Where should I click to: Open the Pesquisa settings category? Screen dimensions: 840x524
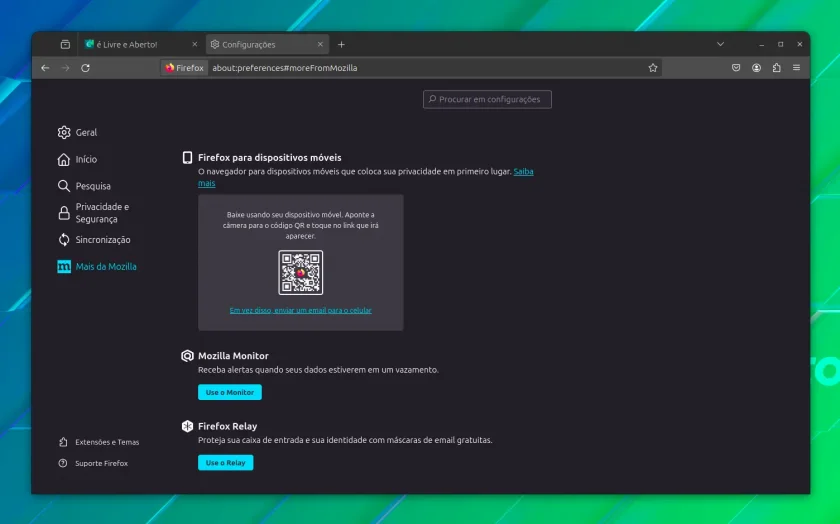(84, 186)
